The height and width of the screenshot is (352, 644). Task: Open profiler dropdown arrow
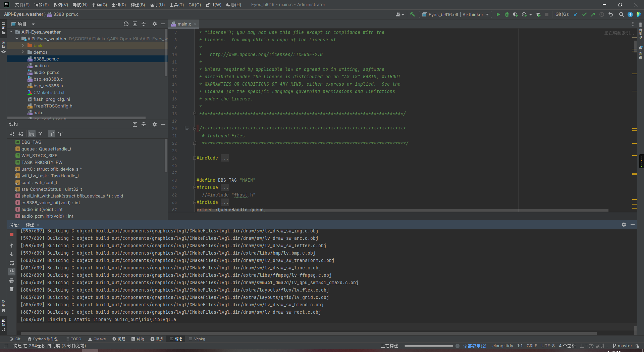click(531, 15)
